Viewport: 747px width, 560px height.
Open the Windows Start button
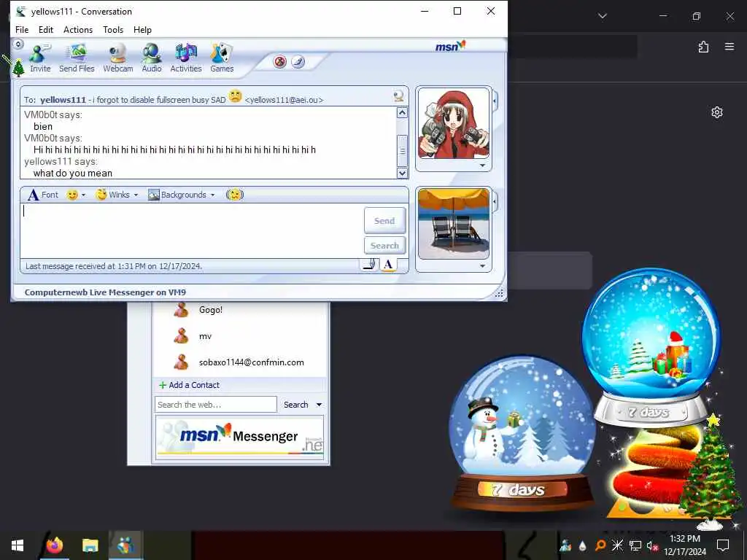[x=18, y=545]
